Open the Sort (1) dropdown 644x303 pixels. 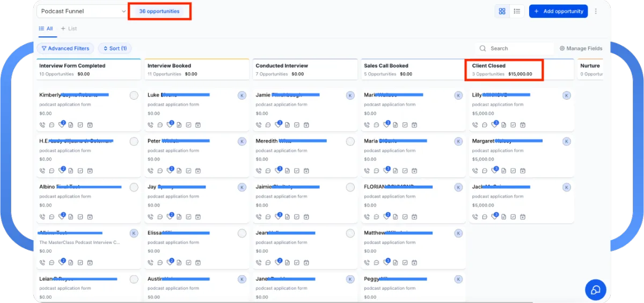(x=114, y=48)
